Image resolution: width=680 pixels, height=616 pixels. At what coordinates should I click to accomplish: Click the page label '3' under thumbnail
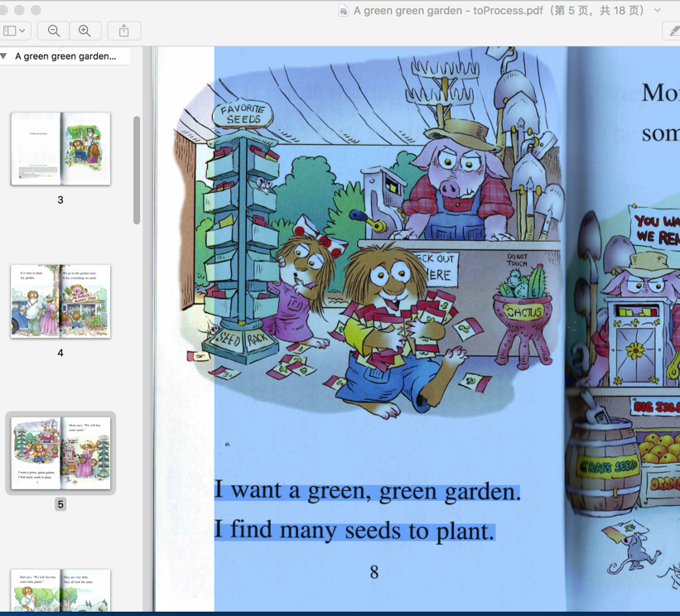tap(60, 200)
